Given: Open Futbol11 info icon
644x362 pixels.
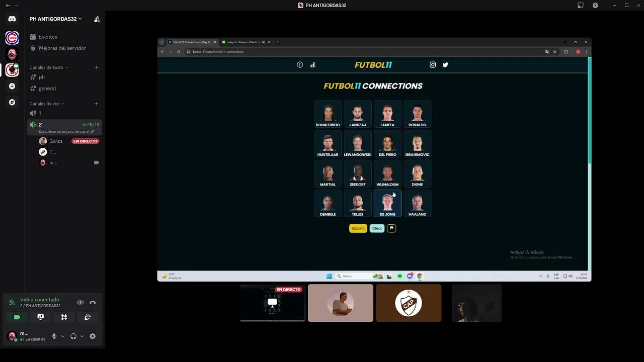Looking at the screenshot, I should [x=300, y=65].
